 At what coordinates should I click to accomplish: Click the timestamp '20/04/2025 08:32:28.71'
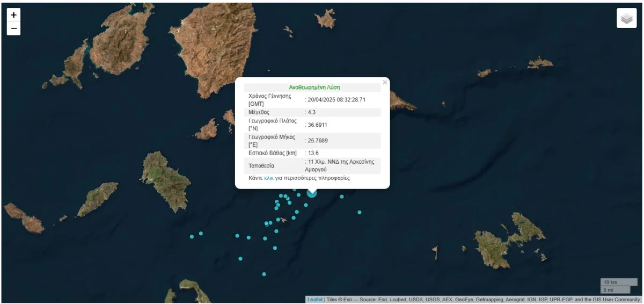pyautogui.click(x=337, y=99)
